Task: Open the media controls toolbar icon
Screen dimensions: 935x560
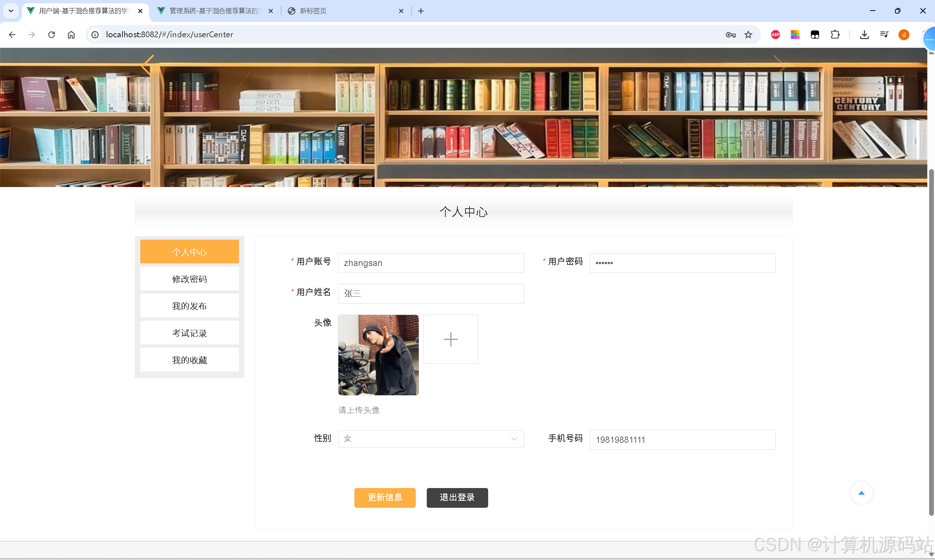Action: click(885, 34)
